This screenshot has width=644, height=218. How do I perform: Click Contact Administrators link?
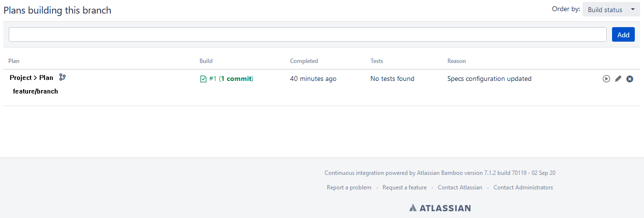523,187
